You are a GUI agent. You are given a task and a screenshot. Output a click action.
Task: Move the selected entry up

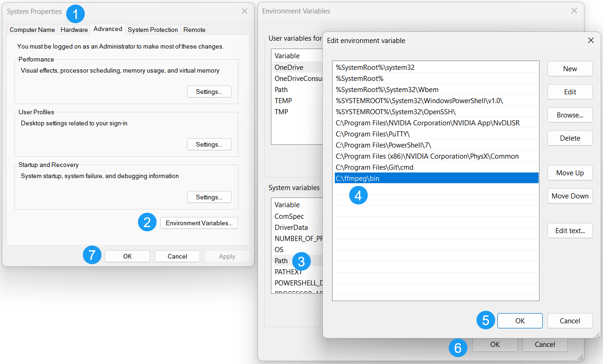pos(570,173)
